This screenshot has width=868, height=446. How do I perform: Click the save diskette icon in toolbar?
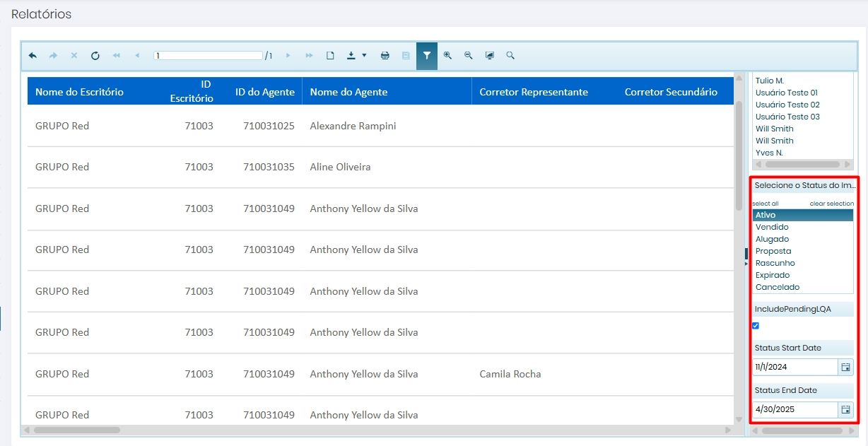pyautogui.click(x=406, y=56)
